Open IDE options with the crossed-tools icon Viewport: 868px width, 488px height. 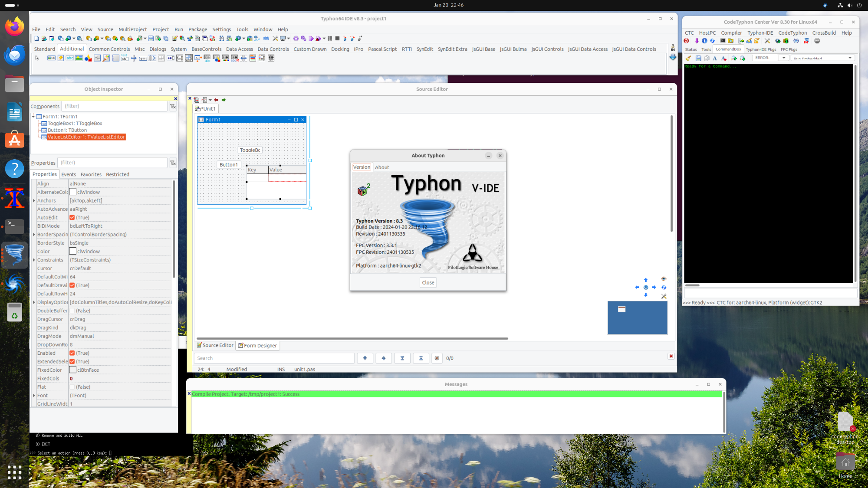(x=275, y=39)
